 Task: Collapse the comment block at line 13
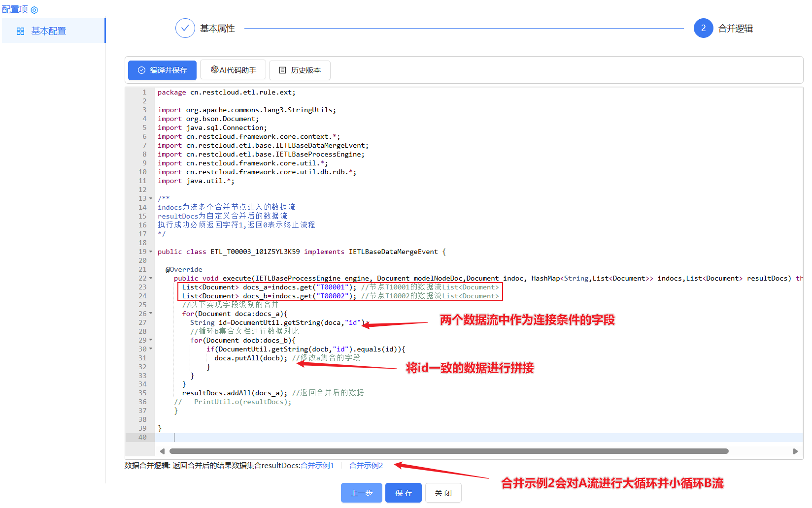(x=151, y=199)
